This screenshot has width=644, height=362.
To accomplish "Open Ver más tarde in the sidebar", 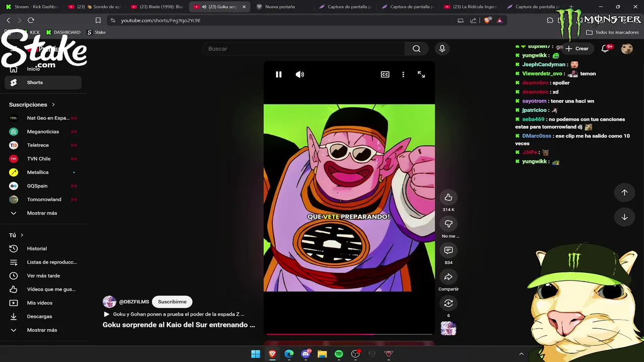I will [x=43, y=276].
